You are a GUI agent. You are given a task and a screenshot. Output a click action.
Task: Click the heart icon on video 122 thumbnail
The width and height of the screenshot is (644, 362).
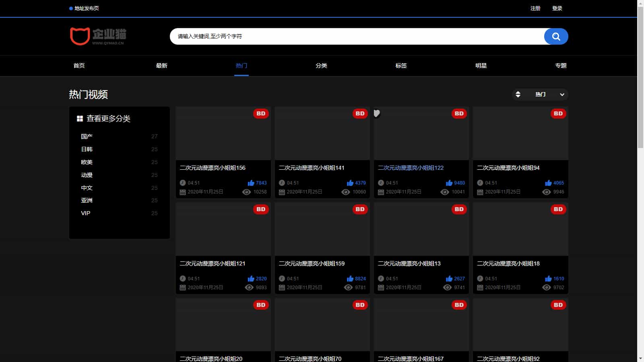click(x=377, y=113)
